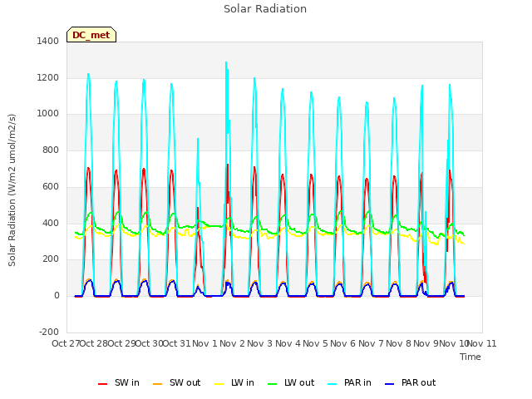Toggle the PAR out legend entry
Screen dimensions: 532x399
pos(411,382)
